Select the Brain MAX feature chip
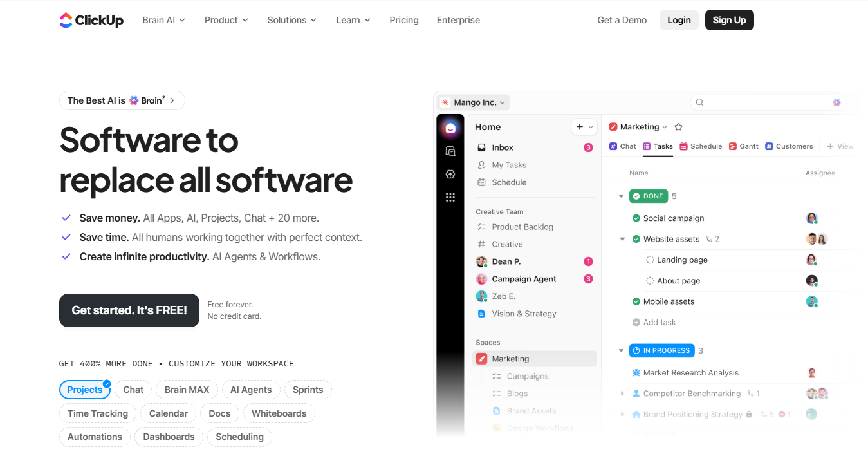Viewport: 868px width, 465px height. point(187,390)
